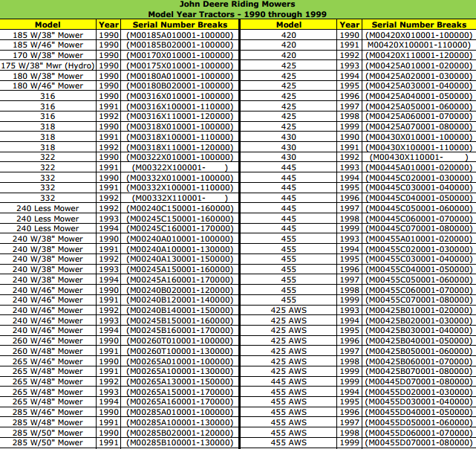Click the incomplete serial M00430X110001- cell
476x449 pixels.
click(x=419, y=157)
